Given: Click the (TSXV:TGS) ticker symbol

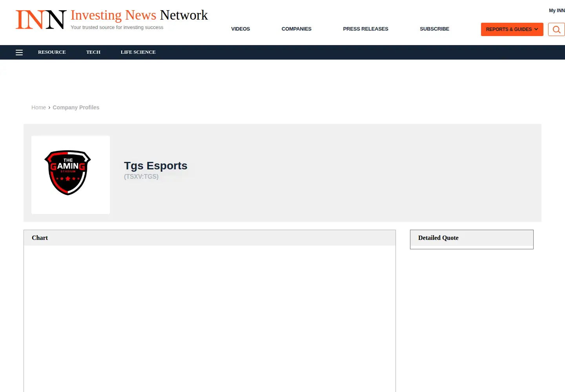Looking at the screenshot, I should pyautogui.click(x=141, y=176).
